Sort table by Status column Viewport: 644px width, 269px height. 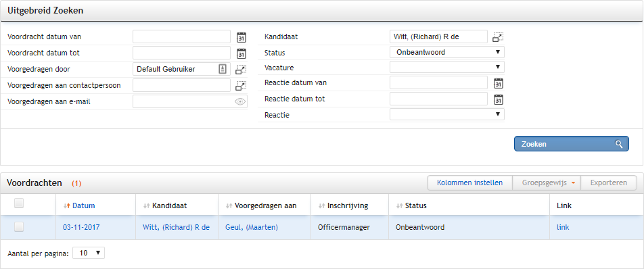click(411, 206)
